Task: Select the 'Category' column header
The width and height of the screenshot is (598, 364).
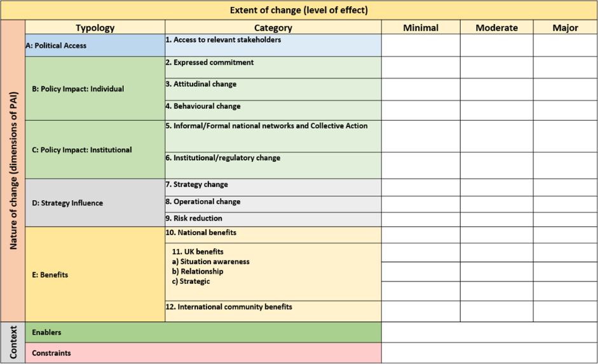Action: (x=273, y=27)
